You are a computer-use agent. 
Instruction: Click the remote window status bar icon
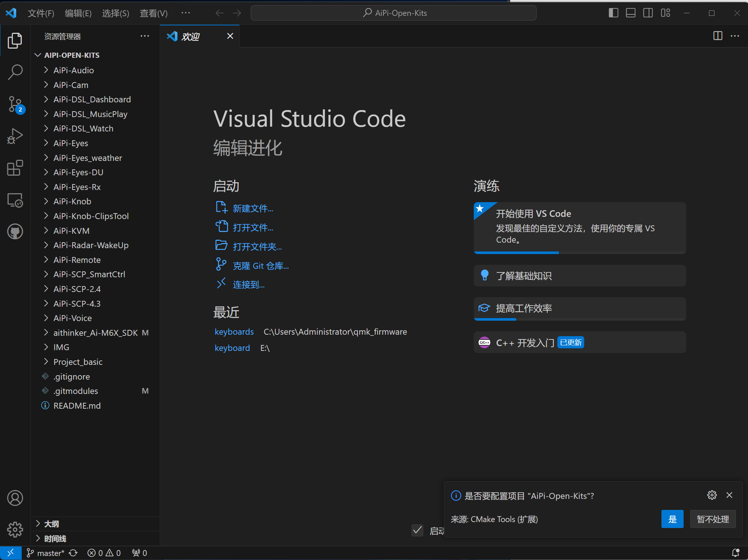11,553
